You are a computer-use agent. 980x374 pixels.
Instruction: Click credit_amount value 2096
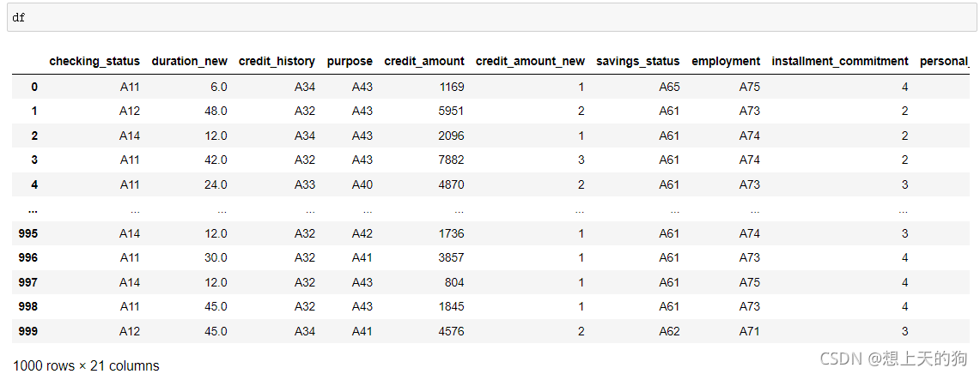pos(451,136)
